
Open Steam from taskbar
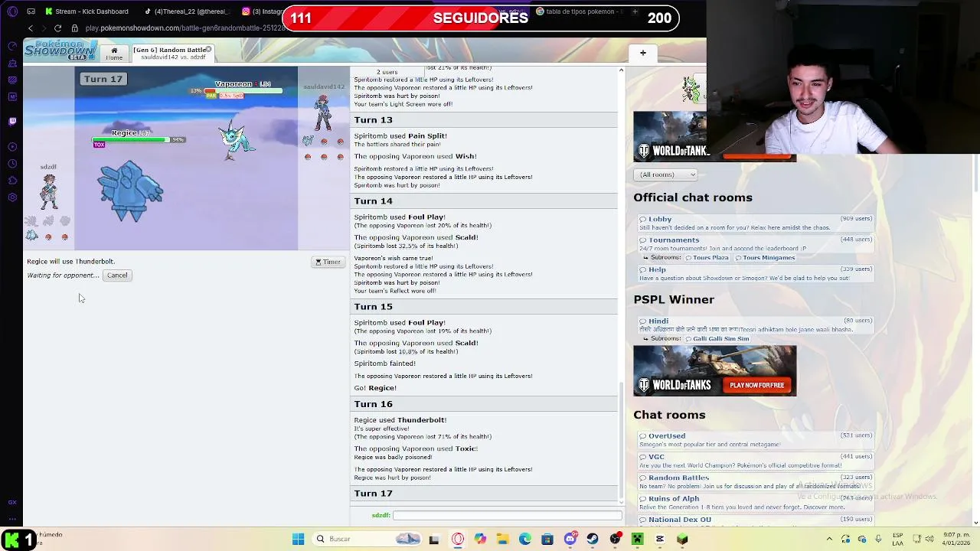592,539
